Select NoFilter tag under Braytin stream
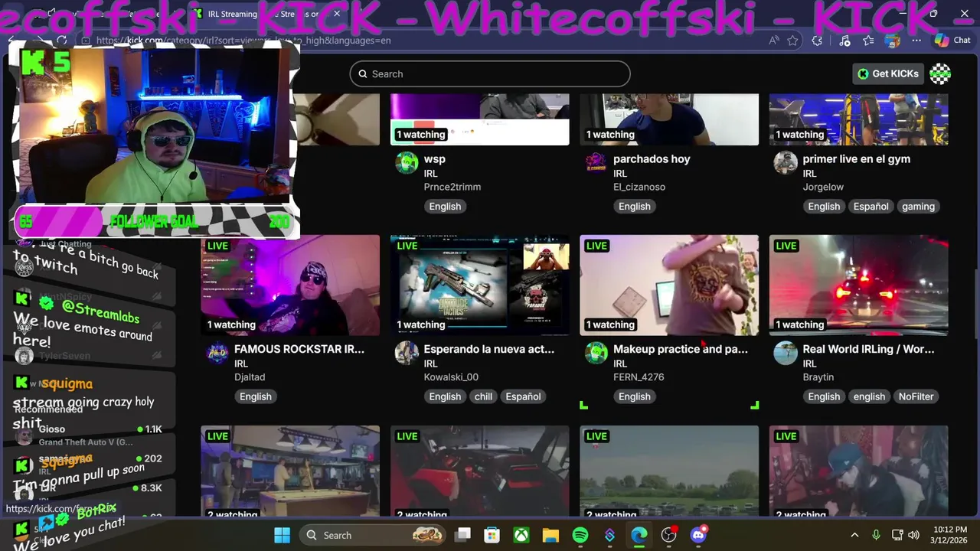The width and height of the screenshot is (980, 551). [x=916, y=396]
